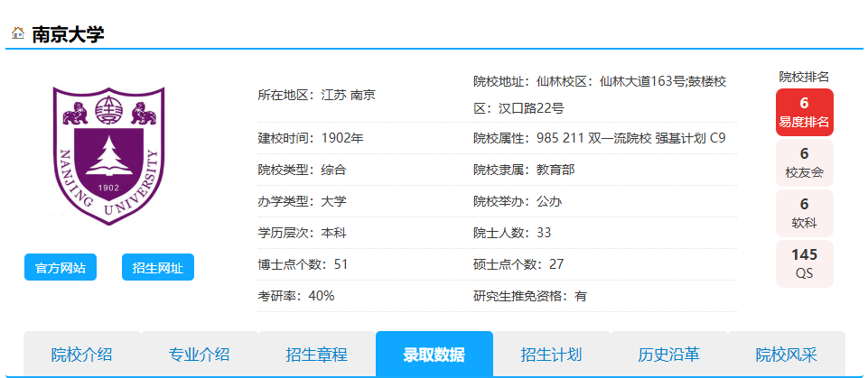Select the 易度排名 ranking badge

coord(804,113)
